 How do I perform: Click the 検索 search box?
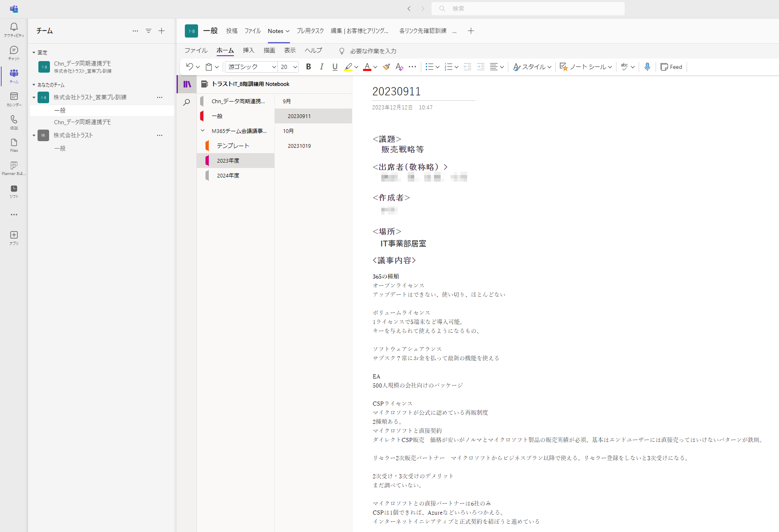click(528, 9)
